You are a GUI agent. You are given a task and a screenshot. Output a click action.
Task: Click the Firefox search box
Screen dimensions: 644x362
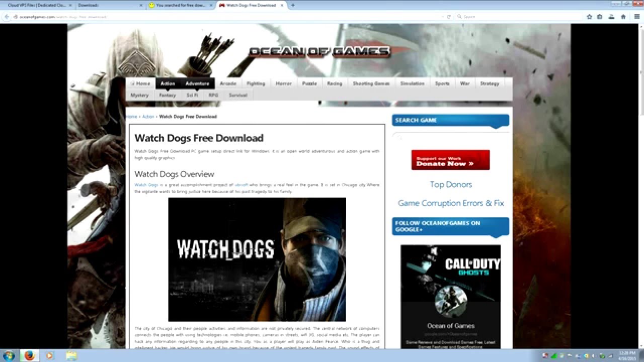pyautogui.click(x=518, y=17)
